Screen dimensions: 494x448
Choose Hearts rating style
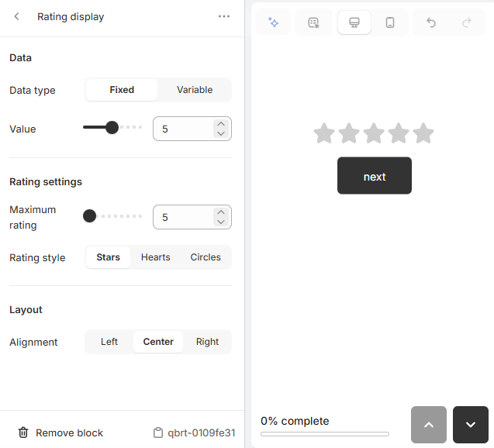(156, 257)
